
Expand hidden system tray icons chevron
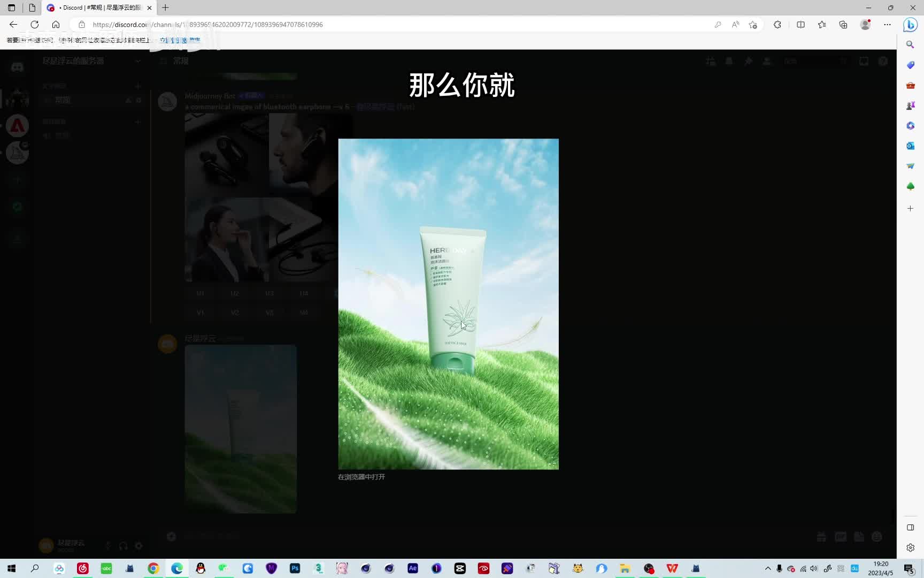point(768,568)
